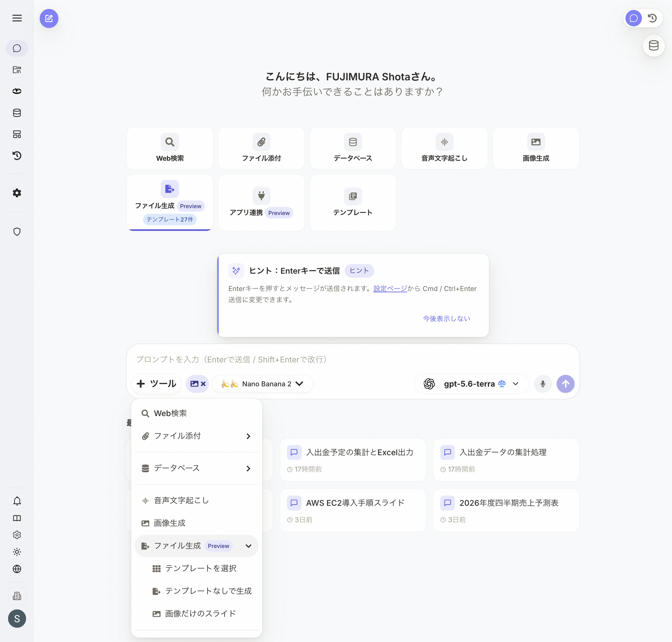This screenshot has width=672, height=642.
Task: Open the chat section in sidebar
Action: point(17,48)
